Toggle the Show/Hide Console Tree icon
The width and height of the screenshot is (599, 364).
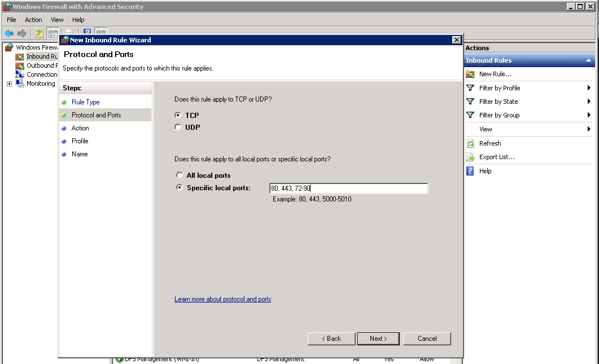tap(53, 34)
